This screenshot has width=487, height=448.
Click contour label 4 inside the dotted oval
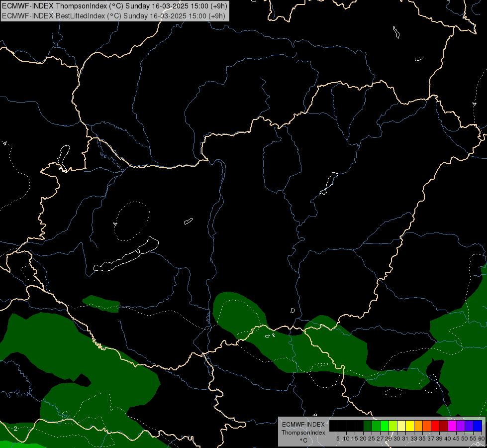coord(115,224)
